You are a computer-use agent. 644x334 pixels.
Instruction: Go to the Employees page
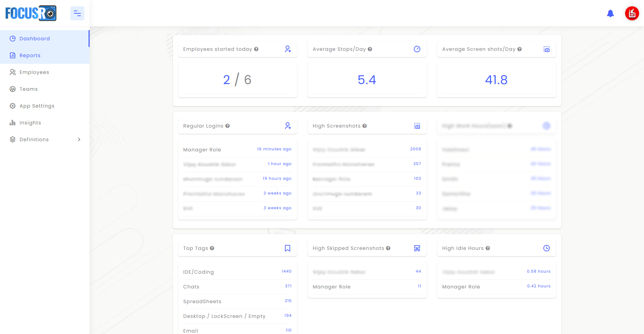click(34, 72)
